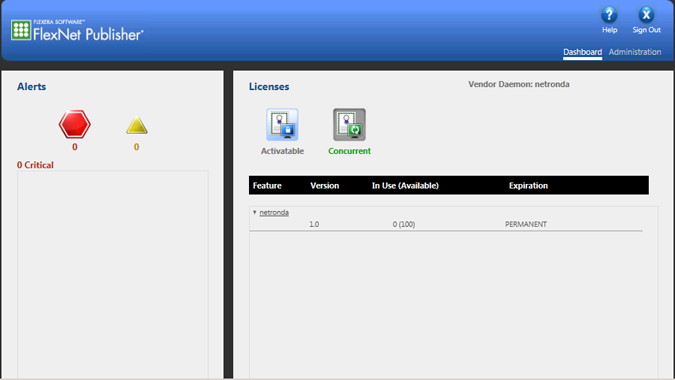Open the Help icon
The image size is (675, 380).
[x=609, y=15]
